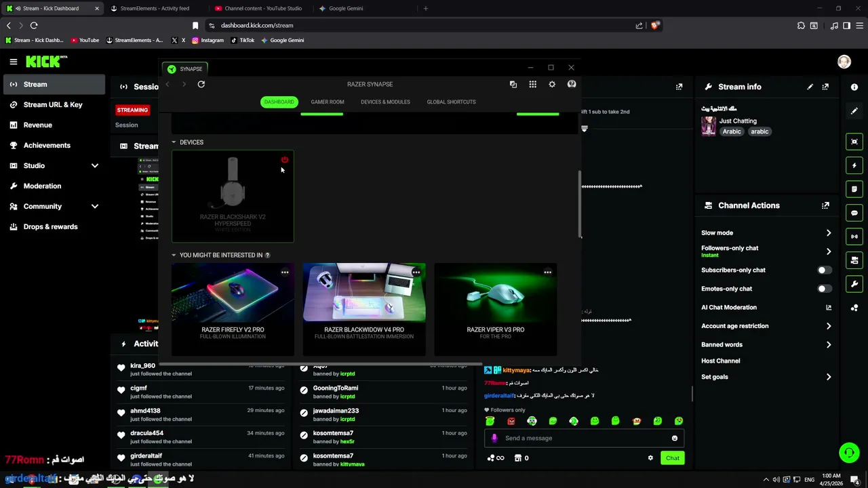The image size is (868, 488).
Task: Open the Razer Viper V3 Pro three-dot menu
Action: coord(547,272)
